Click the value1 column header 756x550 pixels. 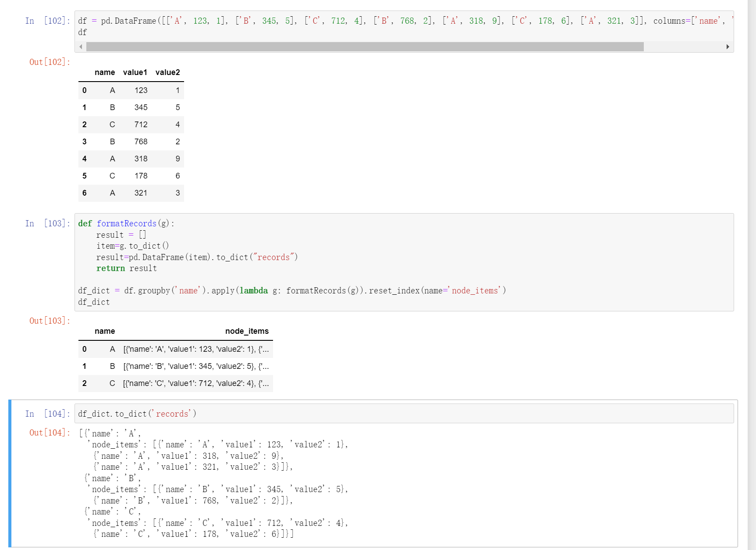pyautogui.click(x=135, y=72)
